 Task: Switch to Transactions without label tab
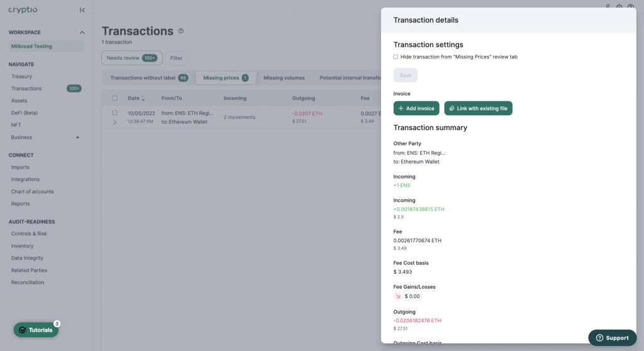pyautogui.click(x=148, y=78)
